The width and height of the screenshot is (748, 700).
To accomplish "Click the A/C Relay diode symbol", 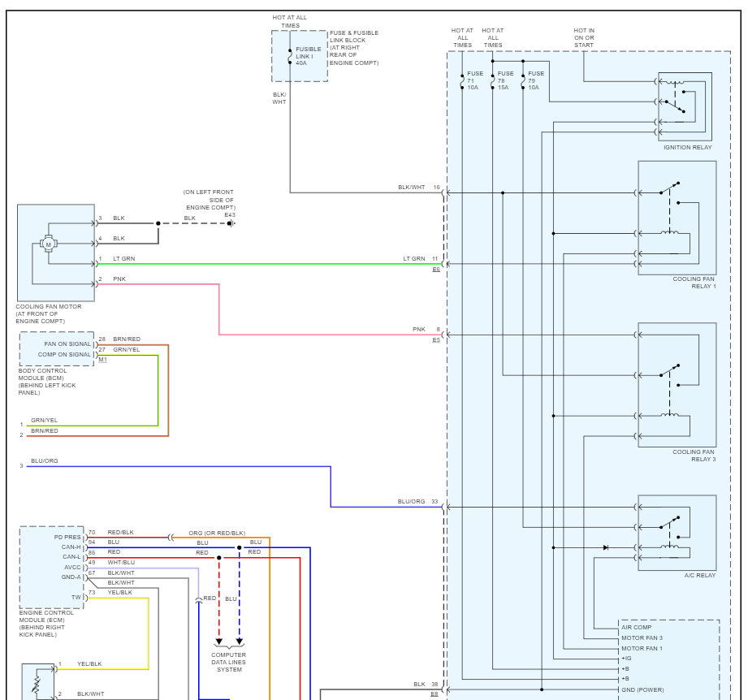I will tap(605, 547).
